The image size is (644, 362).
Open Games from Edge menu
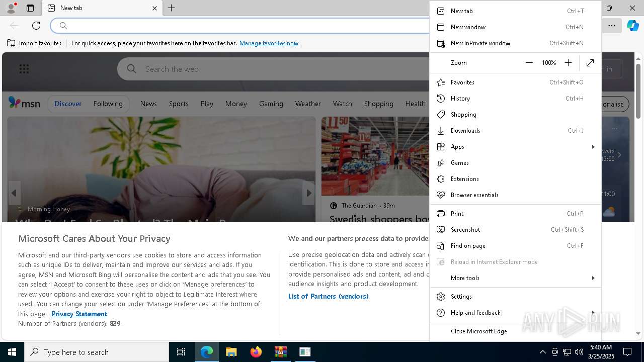(515, 163)
